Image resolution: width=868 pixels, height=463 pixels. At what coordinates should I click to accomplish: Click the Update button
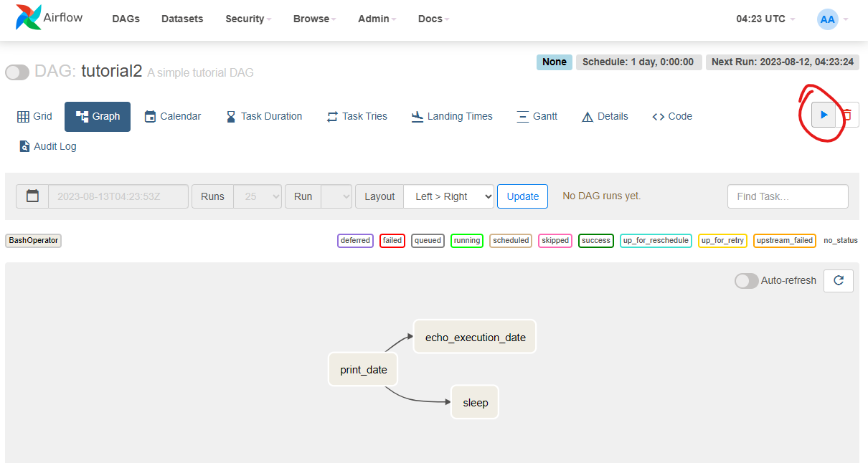(522, 196)
